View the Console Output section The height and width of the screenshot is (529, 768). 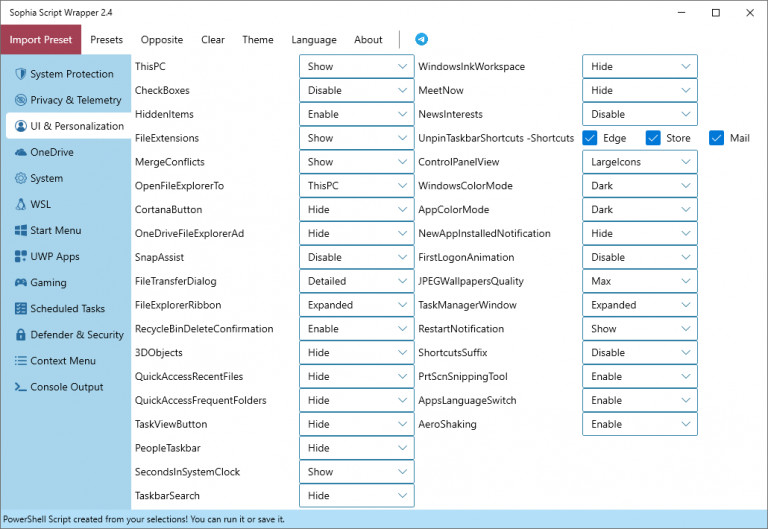pos(69,387)
